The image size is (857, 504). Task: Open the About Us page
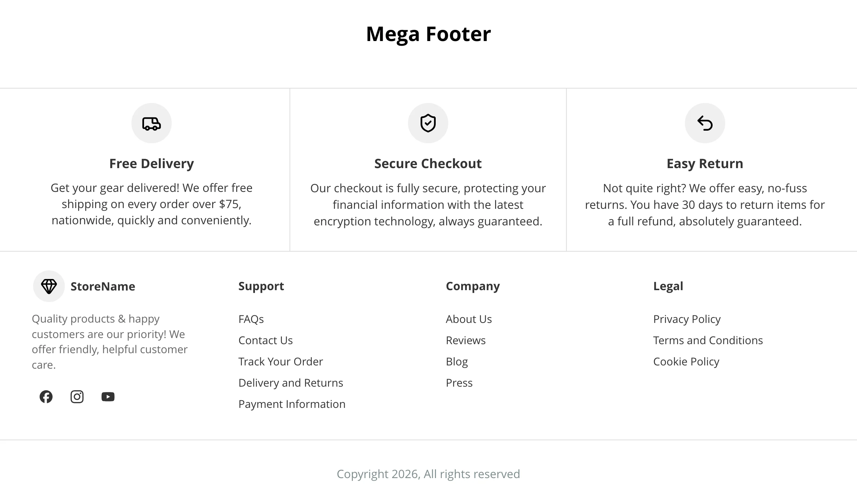click(x=469, y=319)
